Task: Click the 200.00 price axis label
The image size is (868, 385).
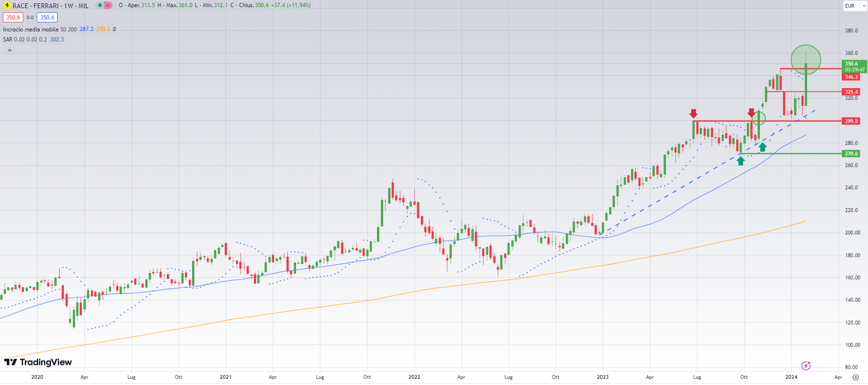Action: (x=853, y=233)
